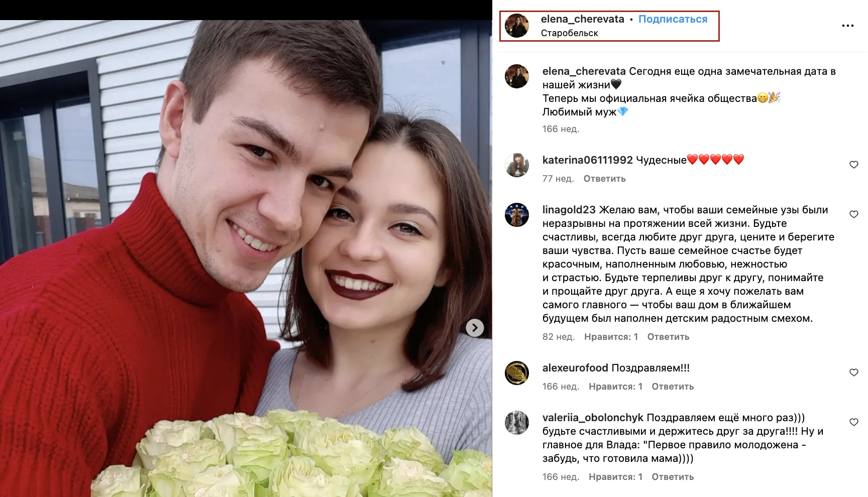This screenshot has height=497, width=868.
Task: Go to next photo with arrow button
Action: point(475,328)
